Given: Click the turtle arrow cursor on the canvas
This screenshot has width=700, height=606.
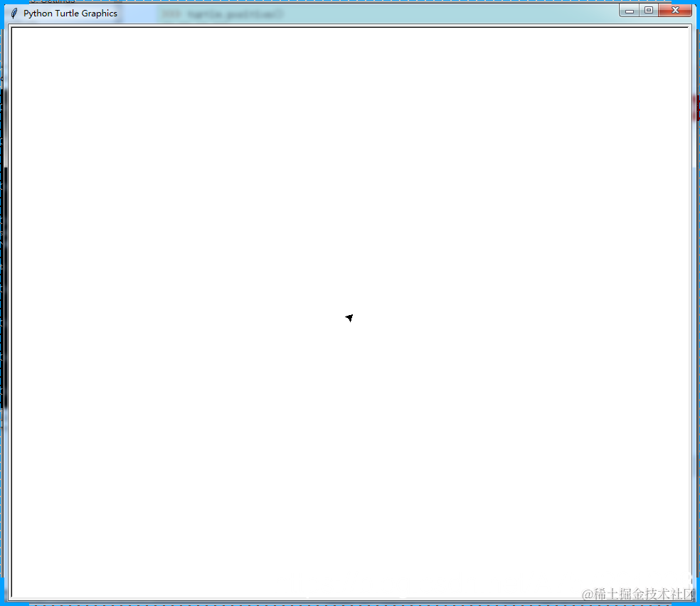Looking at the screenshot, I should coord(349,318).
